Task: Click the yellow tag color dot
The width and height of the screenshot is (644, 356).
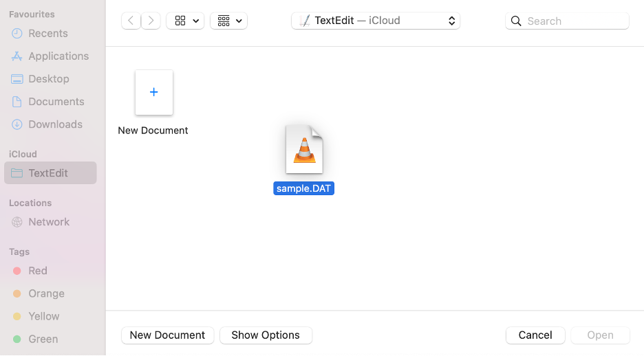Action: [17, 316]
